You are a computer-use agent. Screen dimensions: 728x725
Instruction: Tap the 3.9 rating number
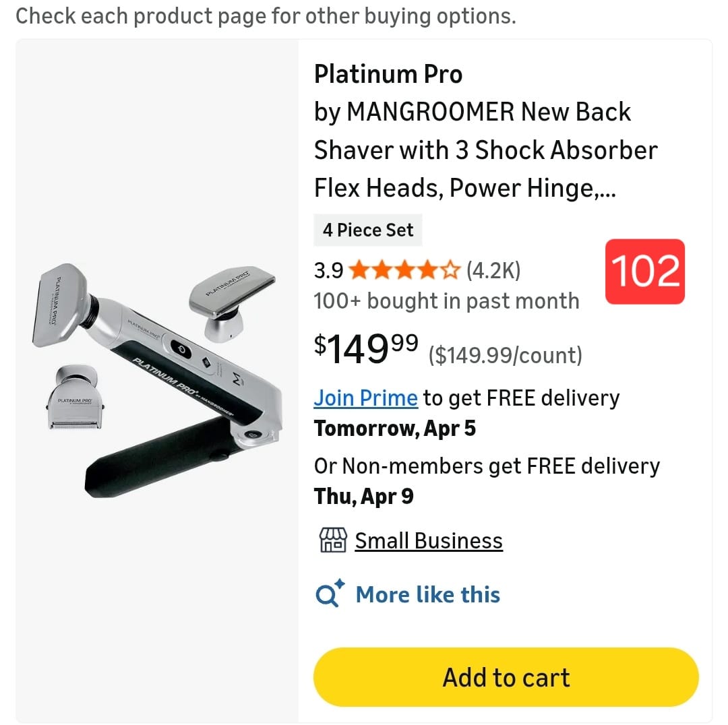pyautogui.click(x=328, y=271)
